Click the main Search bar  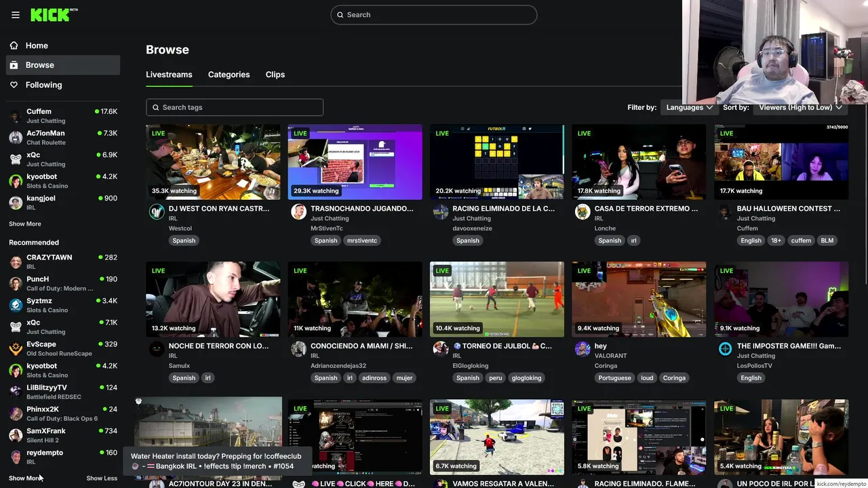[x=434, y=15]
